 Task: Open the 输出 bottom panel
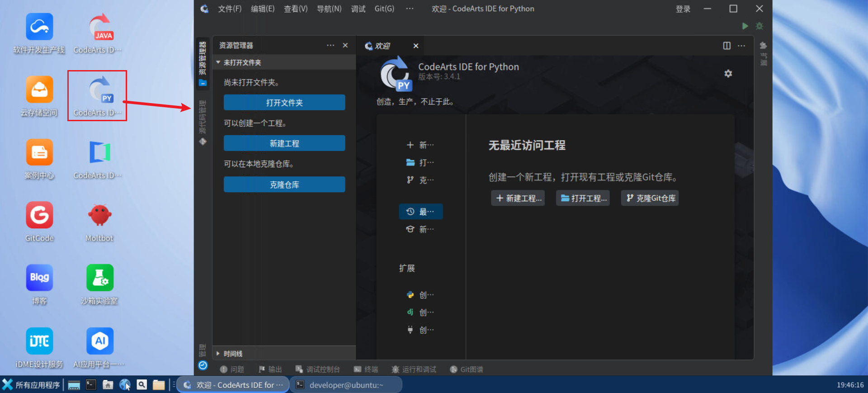coord(270,369)
